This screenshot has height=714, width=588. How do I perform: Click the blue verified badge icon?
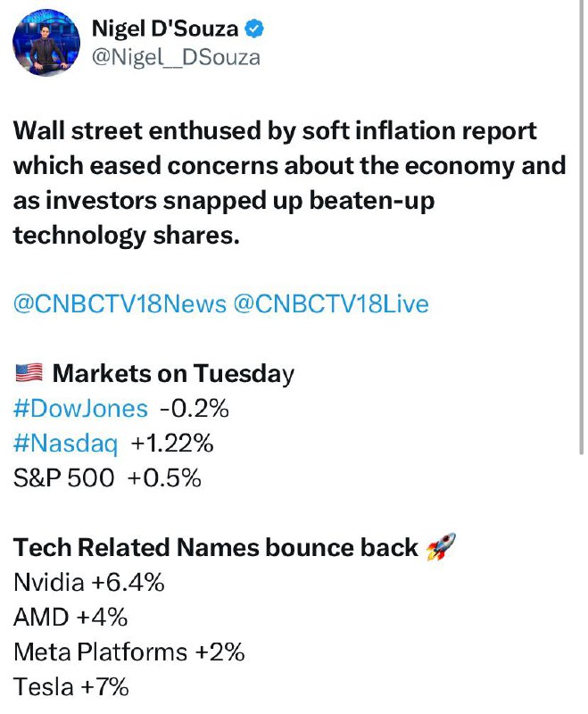pos(254,29)
